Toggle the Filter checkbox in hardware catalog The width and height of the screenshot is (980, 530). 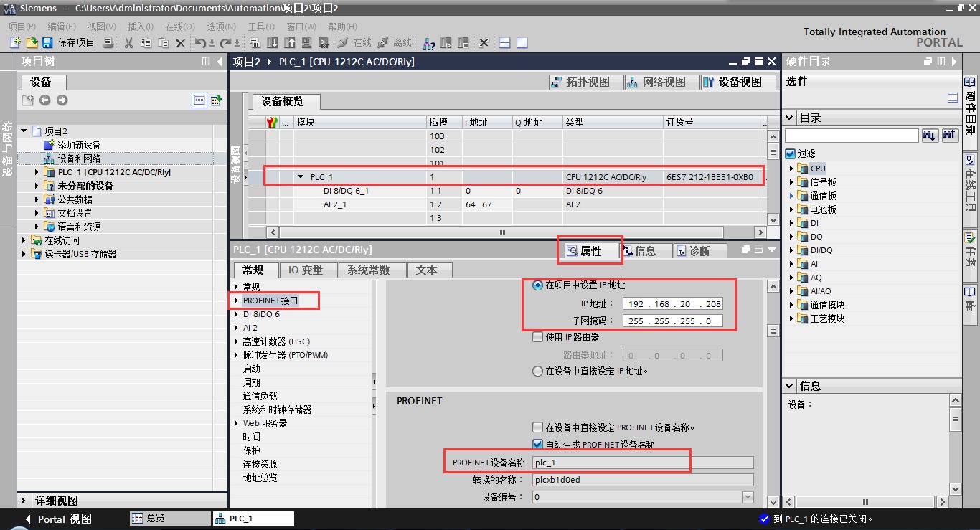click(x=791, y=153)
